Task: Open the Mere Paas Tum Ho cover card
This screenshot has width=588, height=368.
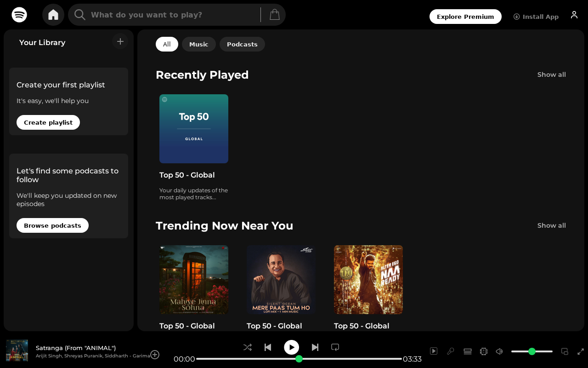Action: [281, 280]
